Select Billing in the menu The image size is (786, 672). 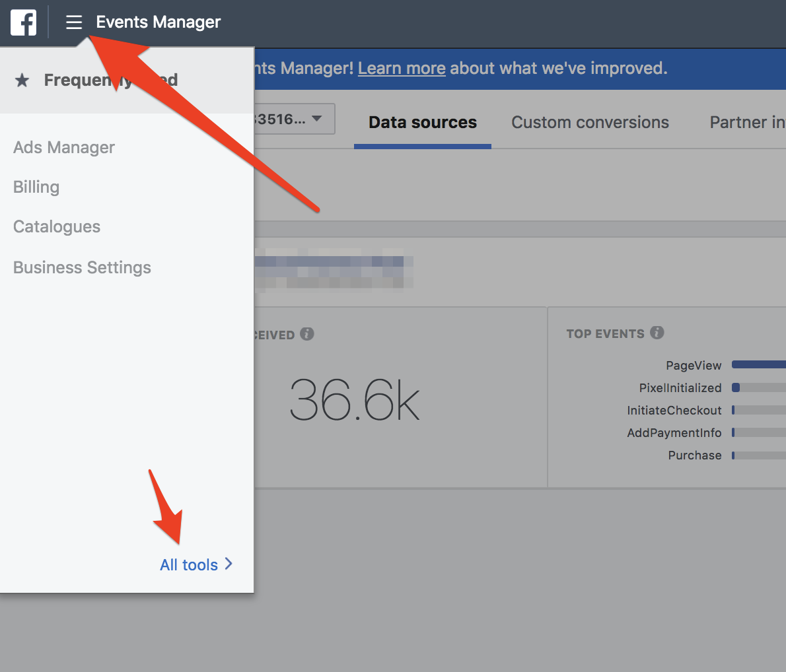(x=36, y=187)
